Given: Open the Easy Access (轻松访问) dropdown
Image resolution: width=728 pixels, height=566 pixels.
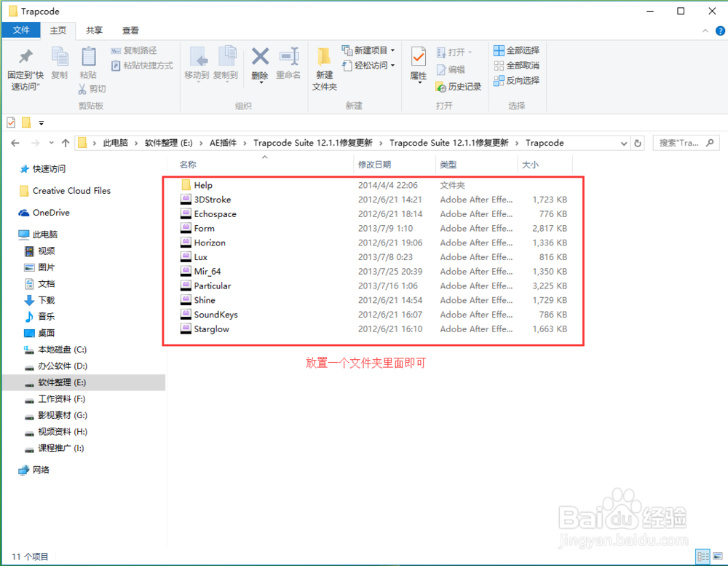Looking at the screenshot, I should pyautogui.click(x=368, y=66).
